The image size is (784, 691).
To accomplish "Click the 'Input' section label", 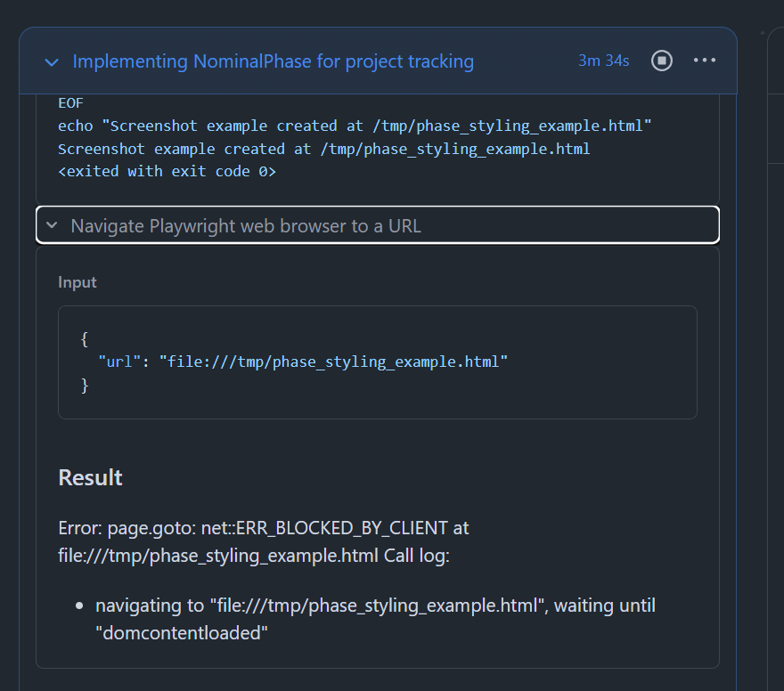I will [77, 282].
